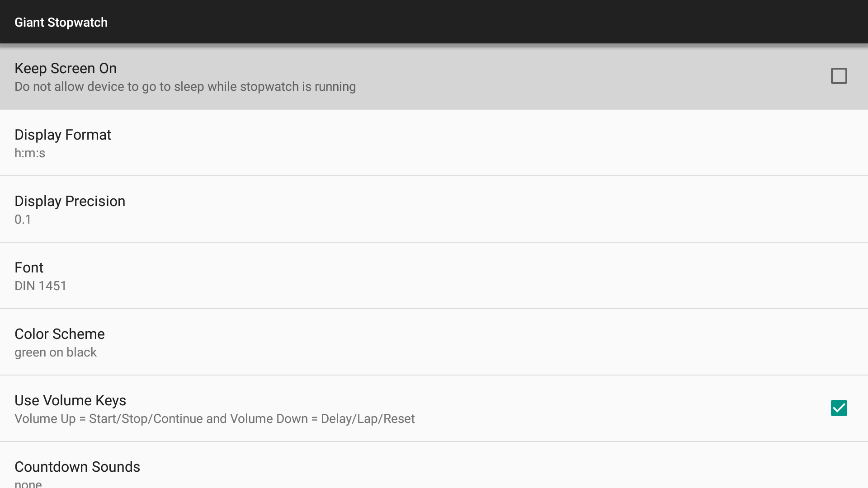Click the Display Precision heading
The image size is (868, 488).
[70, 201]
